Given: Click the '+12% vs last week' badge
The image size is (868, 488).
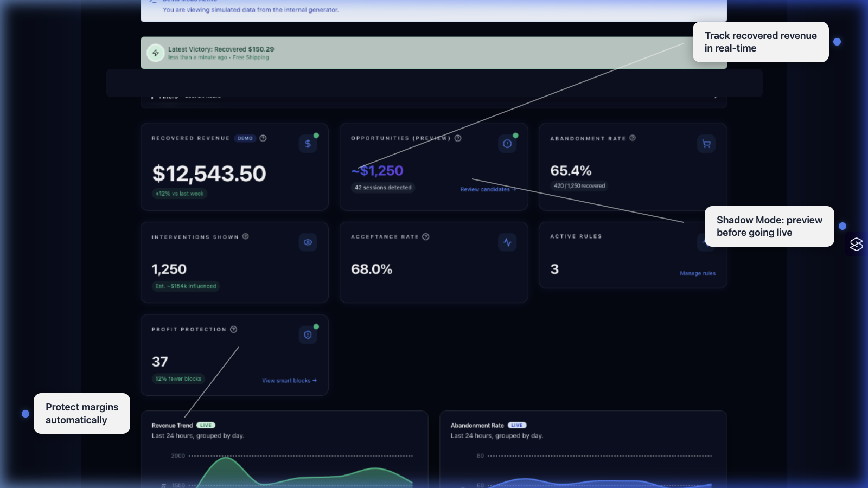Looking at the screenshot, I should pyautogui.click(x=180, y=194).
